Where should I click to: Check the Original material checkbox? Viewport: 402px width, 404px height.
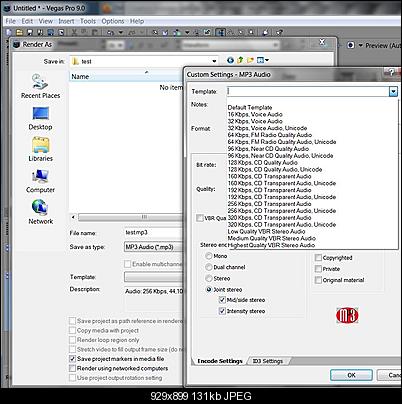point(318,280)
